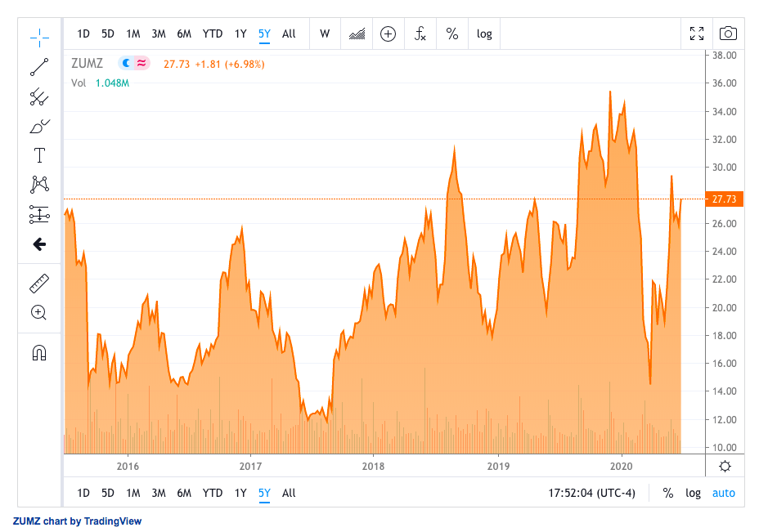Select 1Y range in top toolbar
Image resolution: width=759 pixels, height=532 pixels.
[240, 34]
